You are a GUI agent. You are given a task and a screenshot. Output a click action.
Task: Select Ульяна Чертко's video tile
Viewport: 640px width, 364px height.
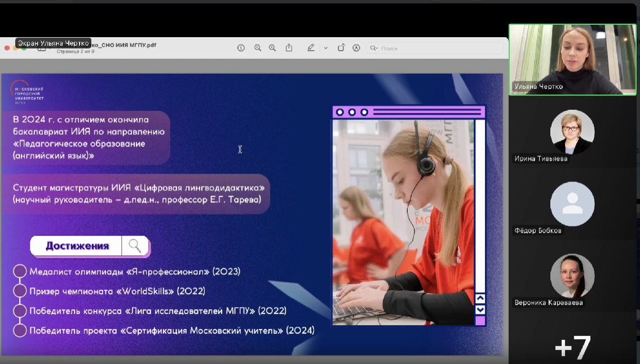tap(572, 59)
